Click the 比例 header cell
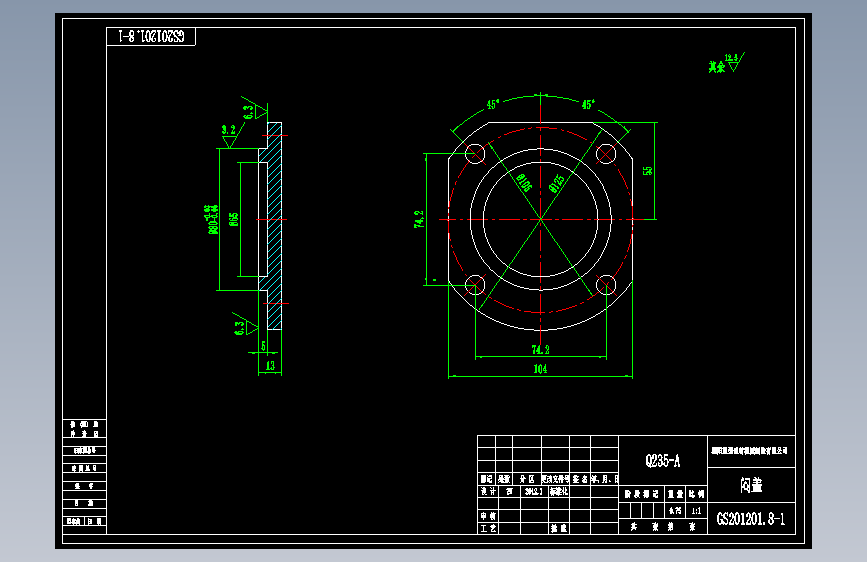867x562 pixels. click(x=696, y=494)
